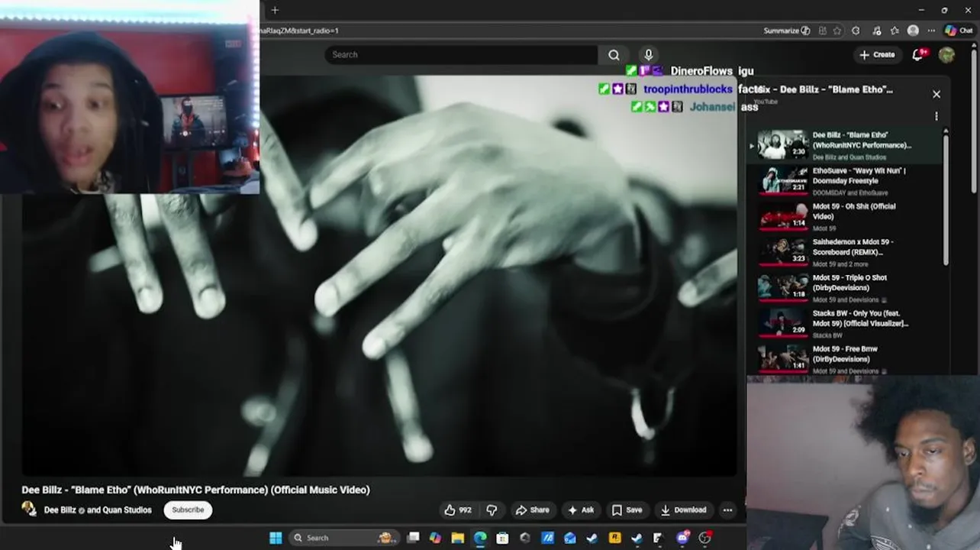The height and width of the screenshot is (550, 980).
Task: Click the YouTube search magnifier button
Action: [614, 55]
